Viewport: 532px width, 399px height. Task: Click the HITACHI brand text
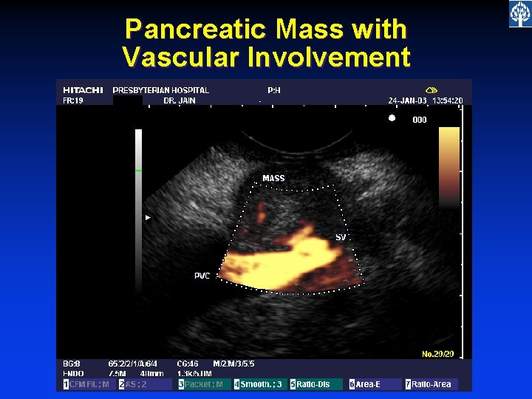[83, 90]
